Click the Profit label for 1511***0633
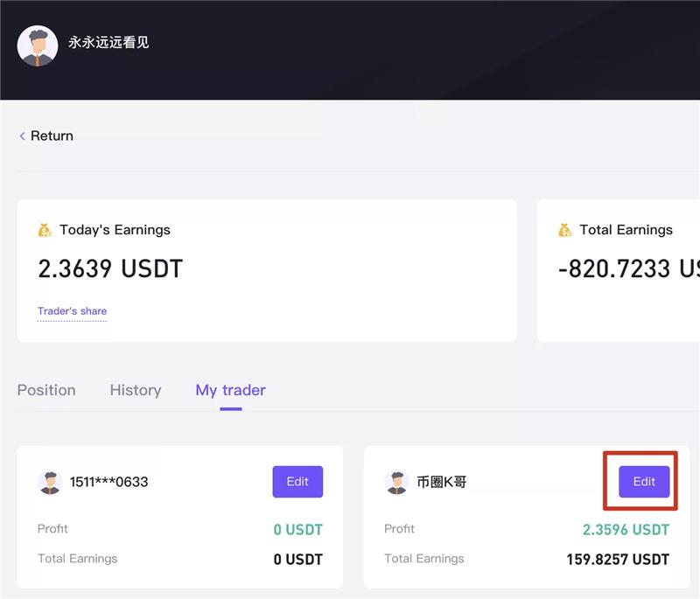 tap(52, 529)
